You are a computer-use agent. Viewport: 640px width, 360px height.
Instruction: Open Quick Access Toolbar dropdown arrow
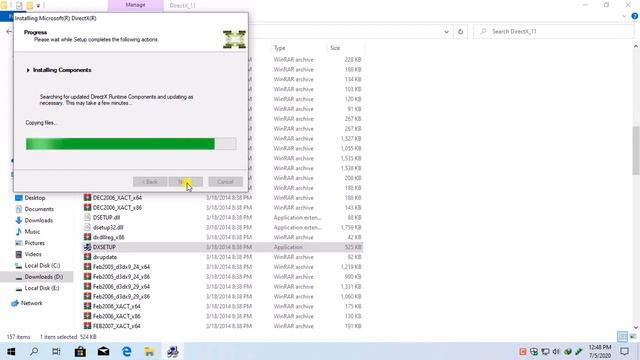pos(38,6)
